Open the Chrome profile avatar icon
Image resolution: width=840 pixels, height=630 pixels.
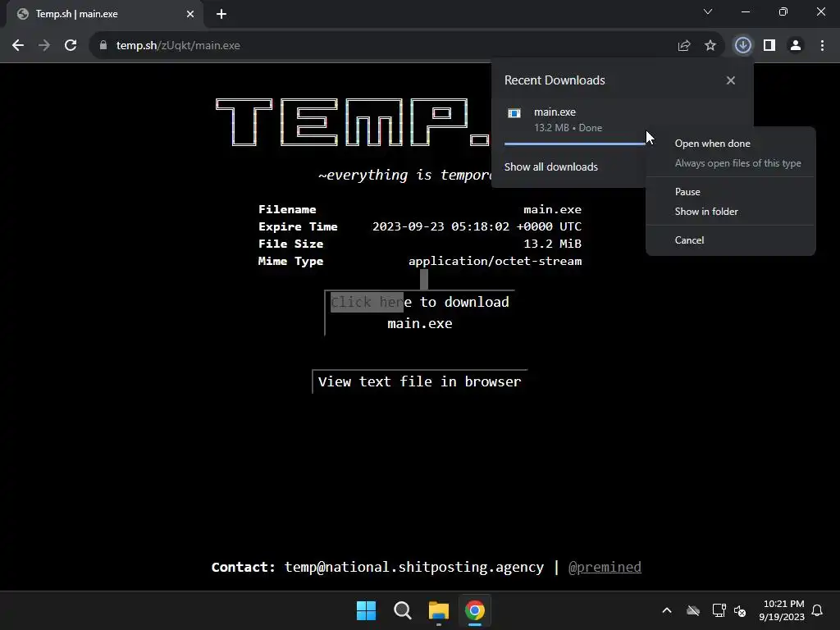(x=796, y=46)
